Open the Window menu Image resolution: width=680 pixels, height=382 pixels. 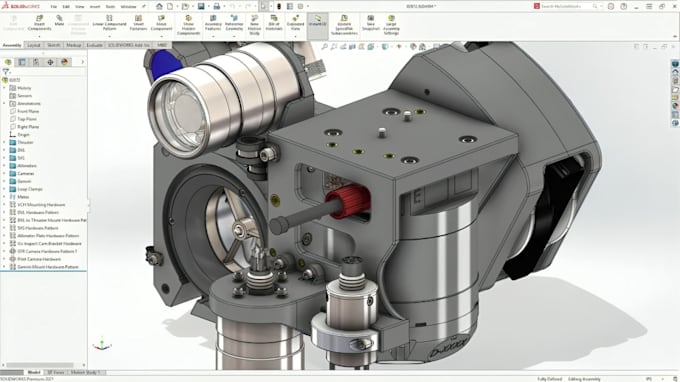pyautogui.click(x=128, y=7)
